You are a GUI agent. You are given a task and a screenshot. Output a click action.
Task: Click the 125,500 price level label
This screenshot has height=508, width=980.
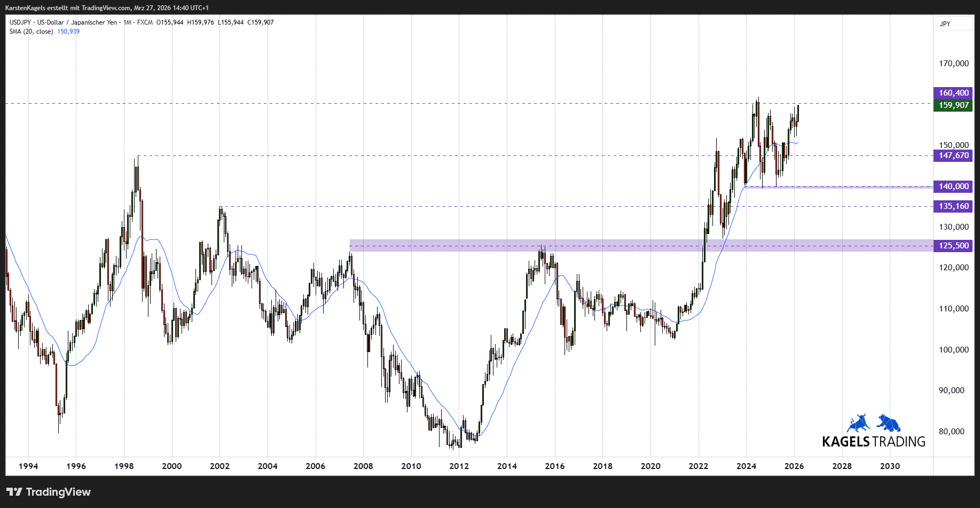pyautogui.click(x=953, y=246)
